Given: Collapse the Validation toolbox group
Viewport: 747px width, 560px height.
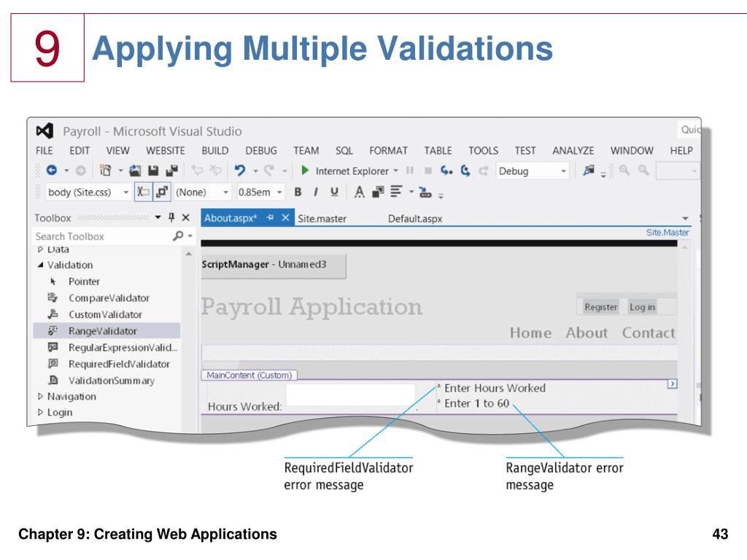Looking at the screenshot, I should pos(41,265).
